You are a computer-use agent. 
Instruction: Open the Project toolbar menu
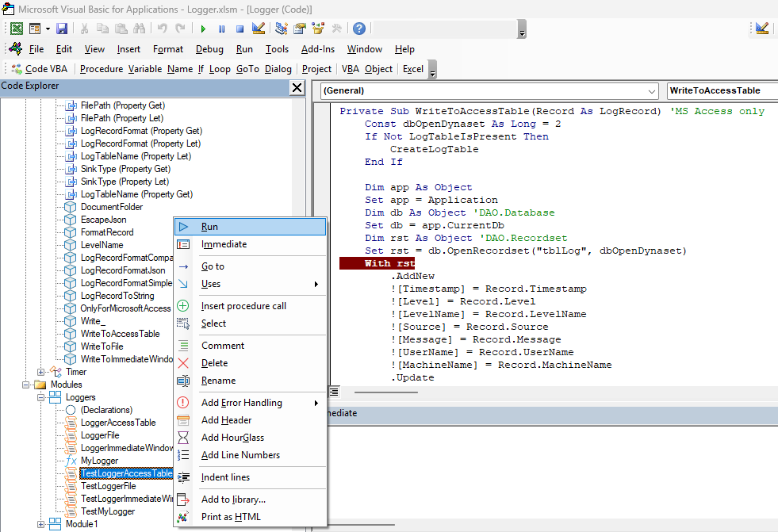(x=316, y=69)
